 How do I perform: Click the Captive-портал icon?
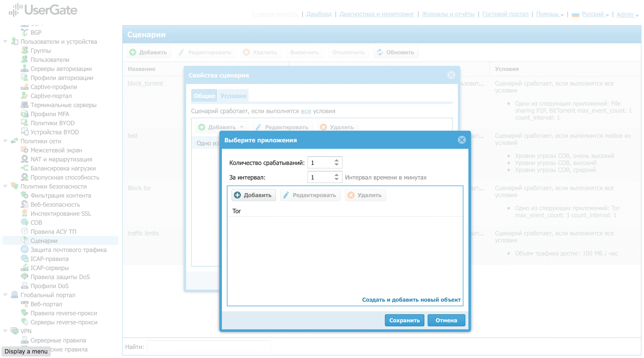point(24,96)
